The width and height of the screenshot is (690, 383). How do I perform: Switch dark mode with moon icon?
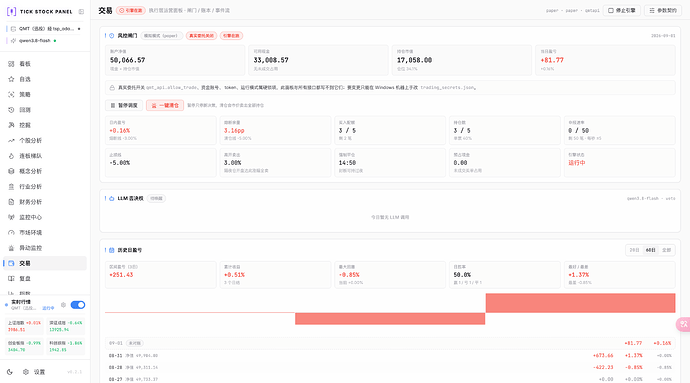click(10, 372)
